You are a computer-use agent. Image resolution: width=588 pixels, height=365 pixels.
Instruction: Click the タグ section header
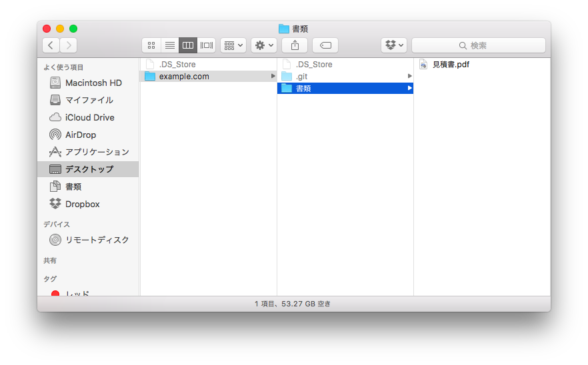coord(50,279)
